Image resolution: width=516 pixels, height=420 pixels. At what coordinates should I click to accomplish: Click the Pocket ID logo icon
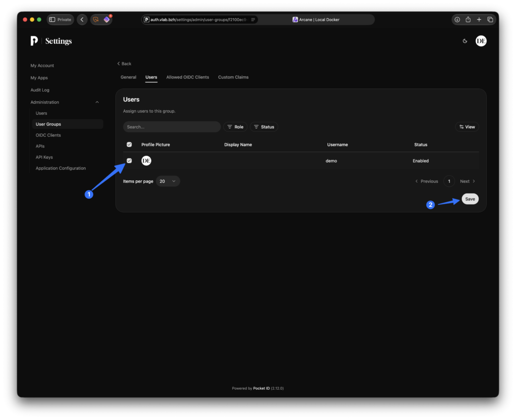(x=34, y=41)
